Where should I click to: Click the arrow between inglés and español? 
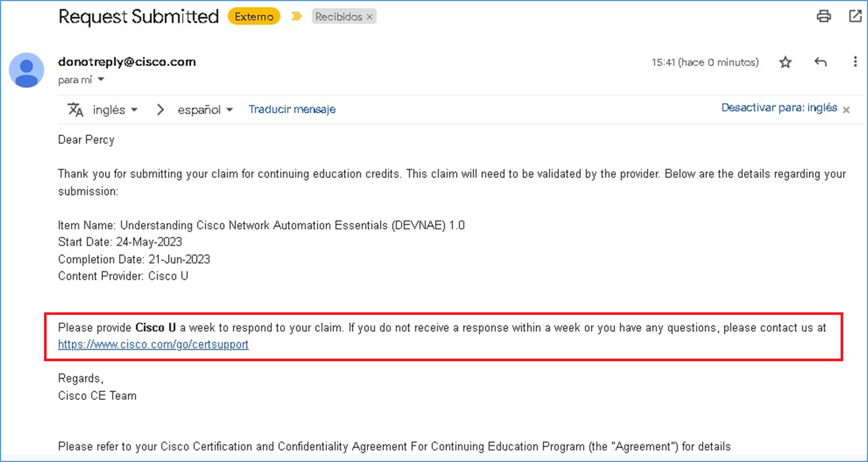[x=160, y=109]
